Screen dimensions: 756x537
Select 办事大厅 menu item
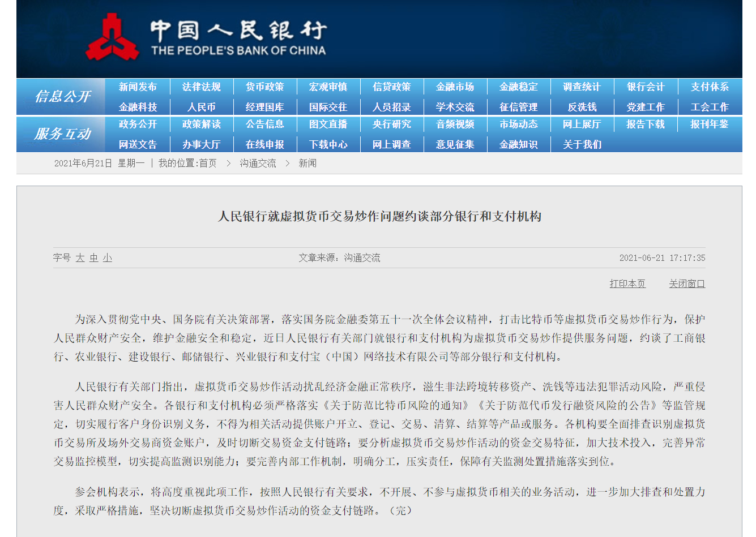pyautogui.click(x=201, y=144)
